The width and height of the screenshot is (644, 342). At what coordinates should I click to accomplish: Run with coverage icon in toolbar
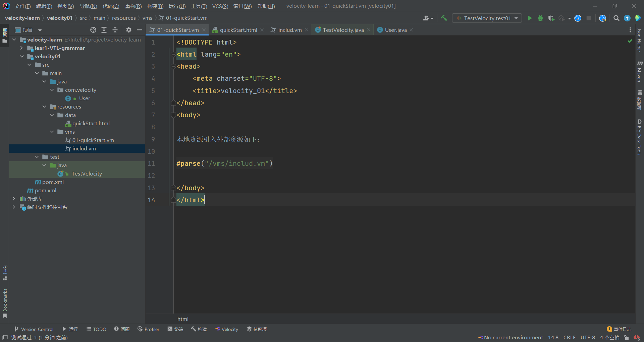[551, 18]
